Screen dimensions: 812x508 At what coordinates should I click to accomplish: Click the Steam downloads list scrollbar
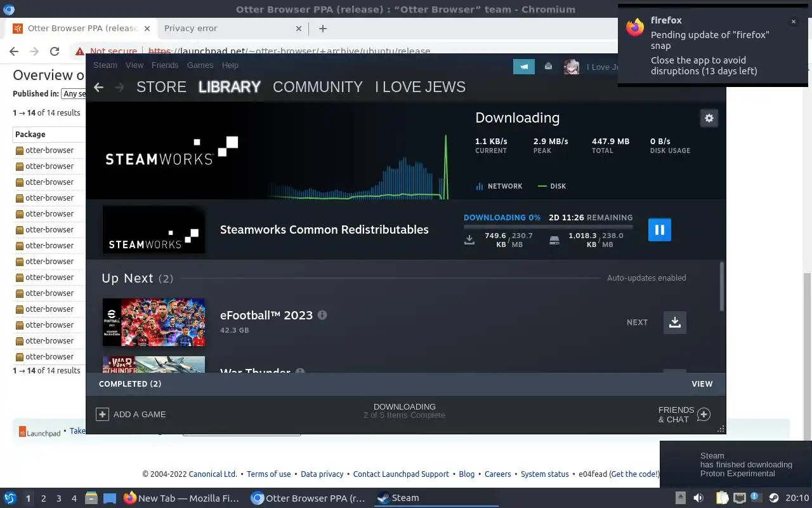pos(722,286)
